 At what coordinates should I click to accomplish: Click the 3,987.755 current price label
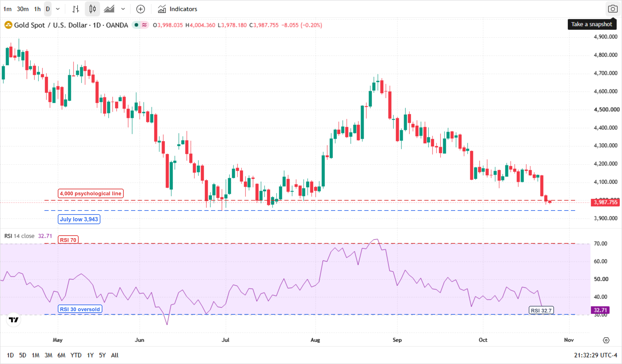click(605, 202)
